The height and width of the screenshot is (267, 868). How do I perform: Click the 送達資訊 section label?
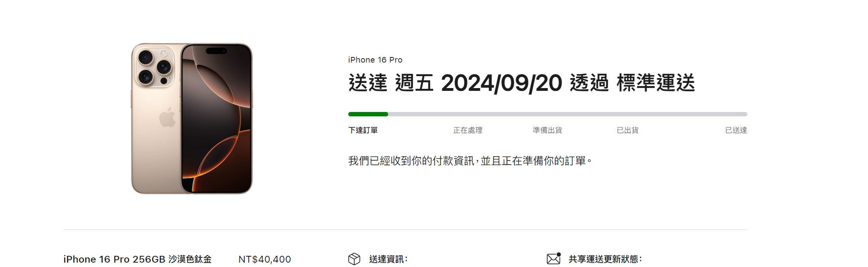[x=388, y=259]
